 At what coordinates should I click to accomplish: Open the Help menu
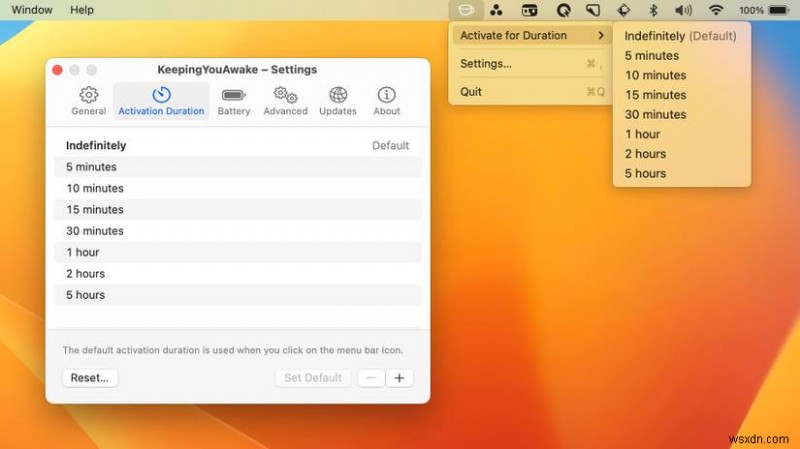[x=82, y=10]
